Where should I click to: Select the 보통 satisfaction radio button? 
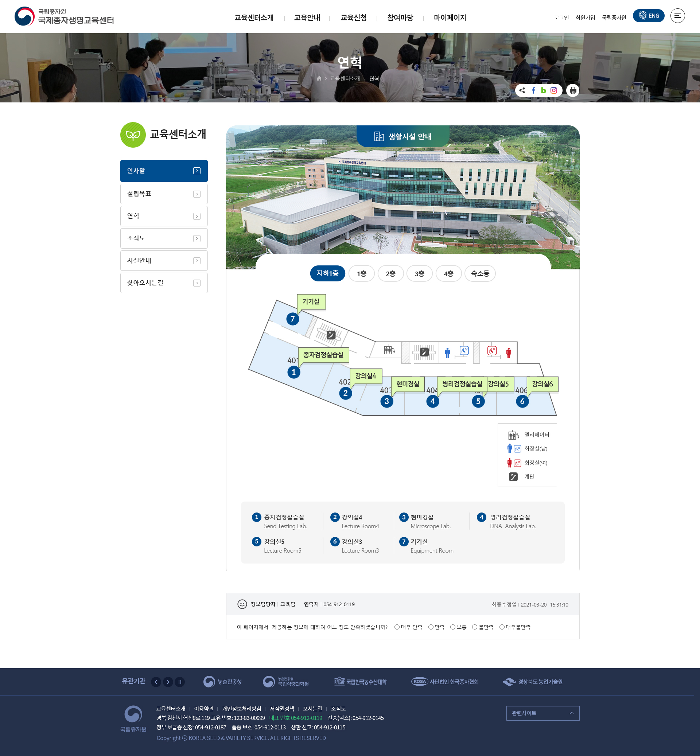[x=453, y=627]
